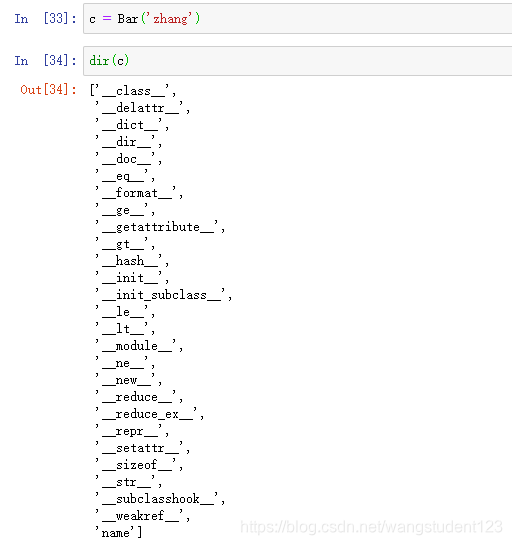Click '__module__' in the output list
This screenshot has height=545, width=512.
point(136,346)
